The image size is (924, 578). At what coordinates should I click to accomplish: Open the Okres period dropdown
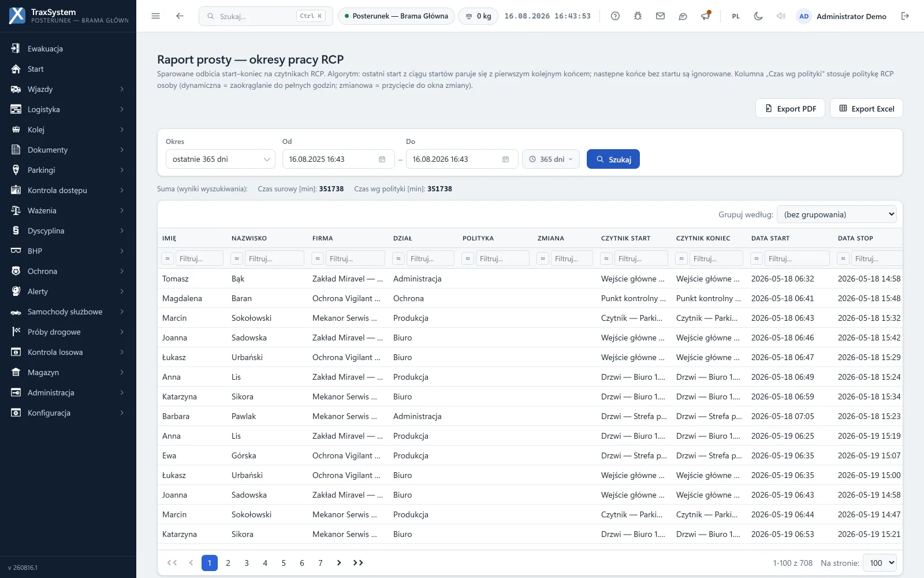coord(220,159)
